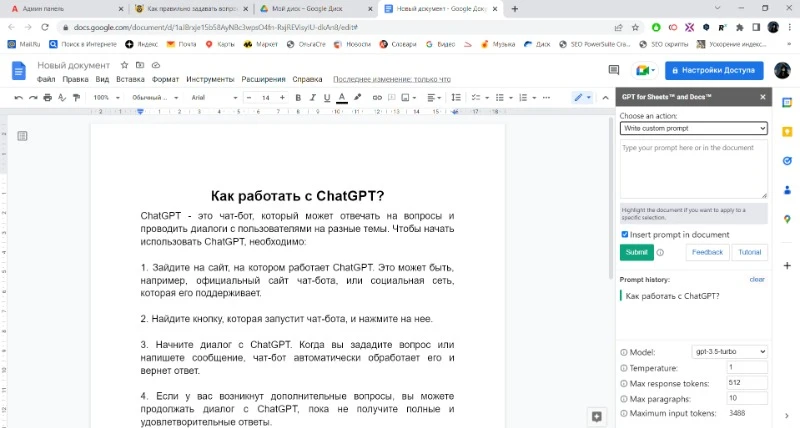Screen dimensions: 800x428
Task: Open the last change history link
Action: (x=392, y=79)
